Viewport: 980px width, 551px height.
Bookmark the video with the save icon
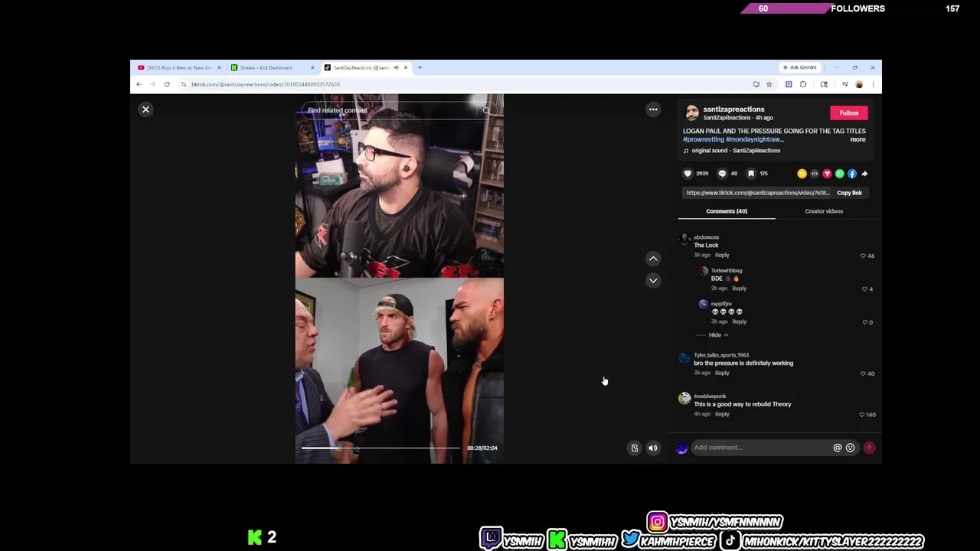click(751, 174)
